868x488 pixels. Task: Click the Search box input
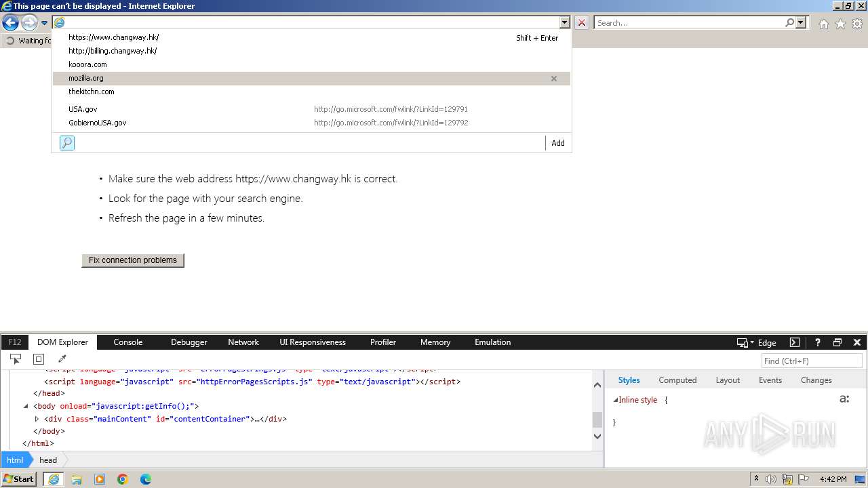(x=689, y=23)
